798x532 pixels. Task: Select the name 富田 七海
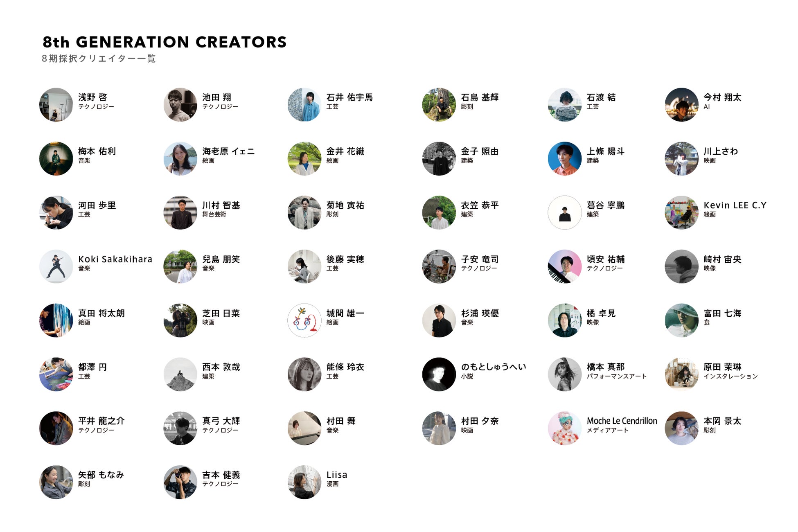pos(722,313)
